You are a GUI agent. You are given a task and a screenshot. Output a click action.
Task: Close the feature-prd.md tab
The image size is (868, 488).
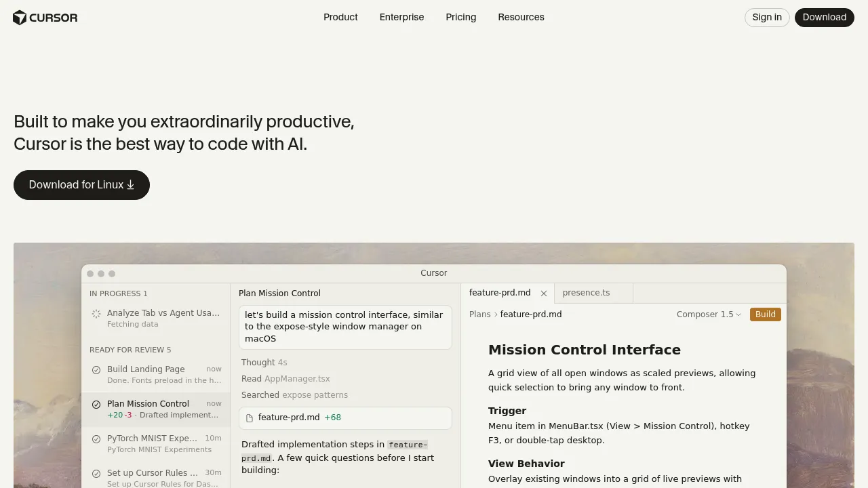(x=543, y=293)
